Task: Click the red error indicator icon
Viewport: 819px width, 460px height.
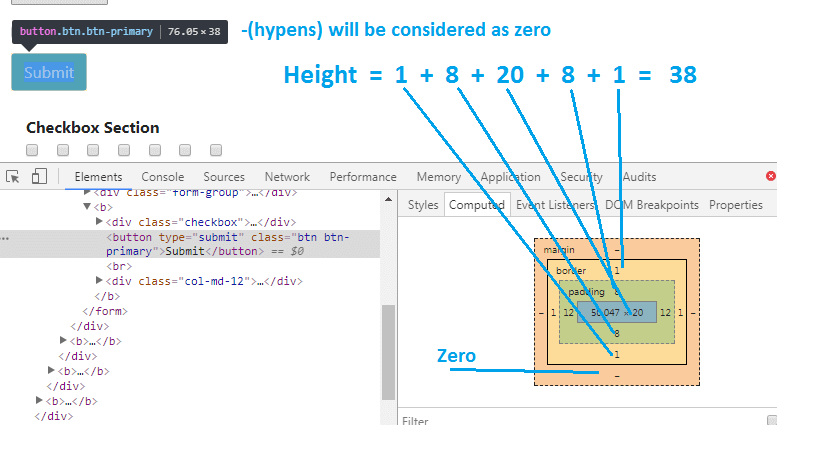Action: [x=770, y=176]
